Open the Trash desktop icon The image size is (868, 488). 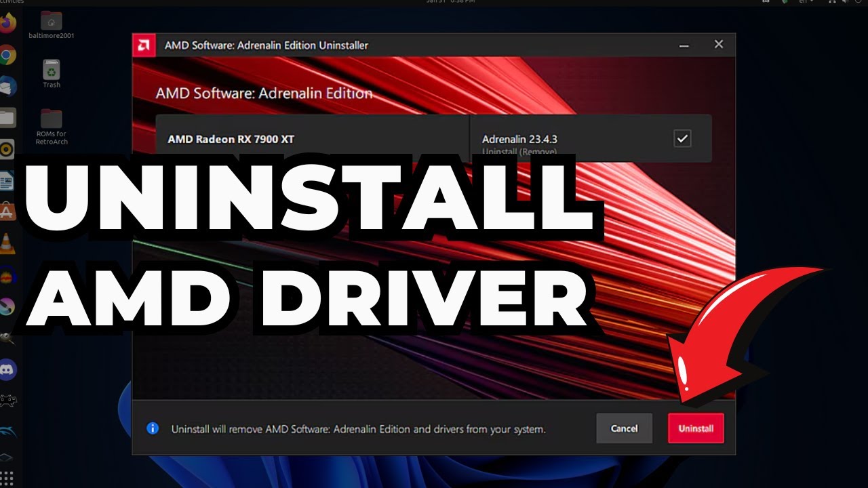(x=52, y=73)
